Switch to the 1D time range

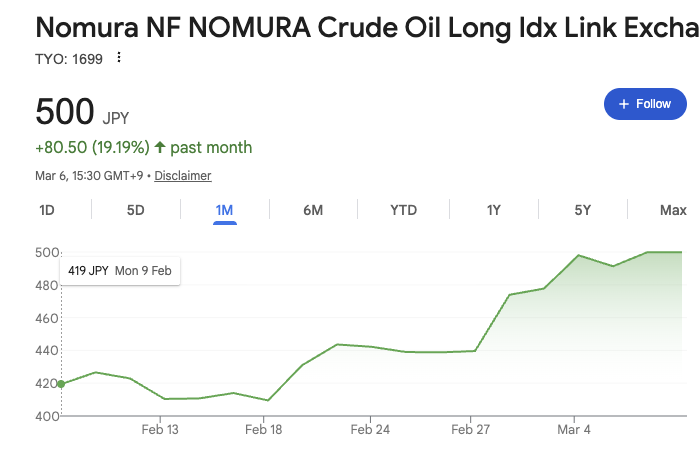47,210
